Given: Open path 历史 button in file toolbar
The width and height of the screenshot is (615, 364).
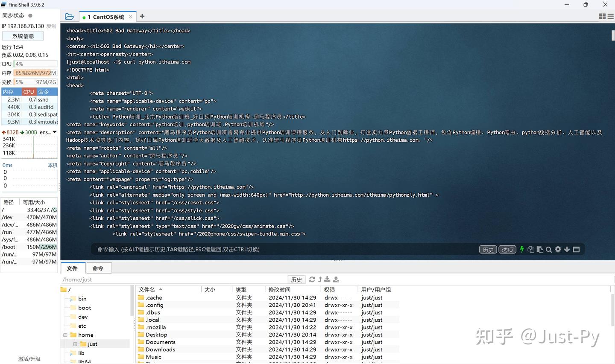Looking at the screenshot, I should 296,280.
